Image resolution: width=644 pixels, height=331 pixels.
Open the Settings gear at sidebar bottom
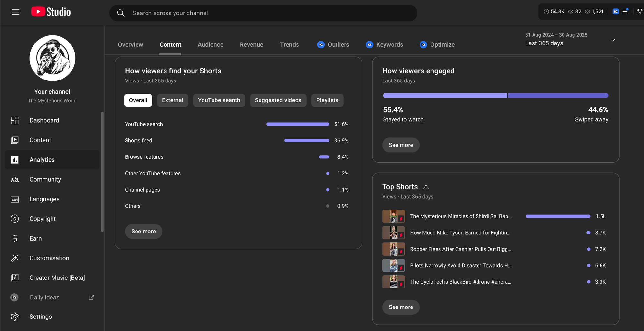[15, 317]
